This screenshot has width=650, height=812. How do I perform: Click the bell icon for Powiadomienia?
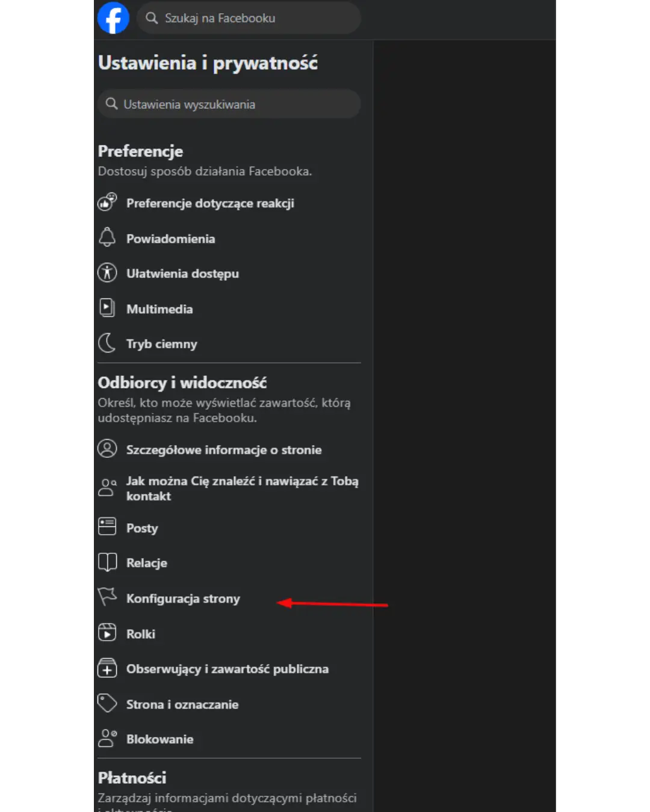coord(107,238)
